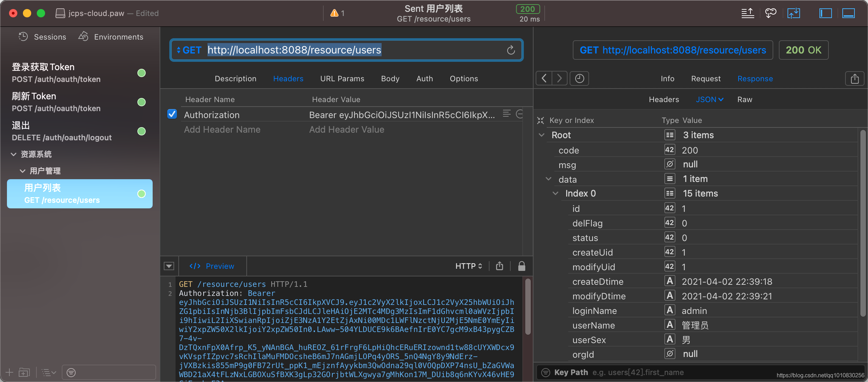Toggle the left sidebar panel icon
The height and width of the screenshot is (382, 868).
click(825, 13)
